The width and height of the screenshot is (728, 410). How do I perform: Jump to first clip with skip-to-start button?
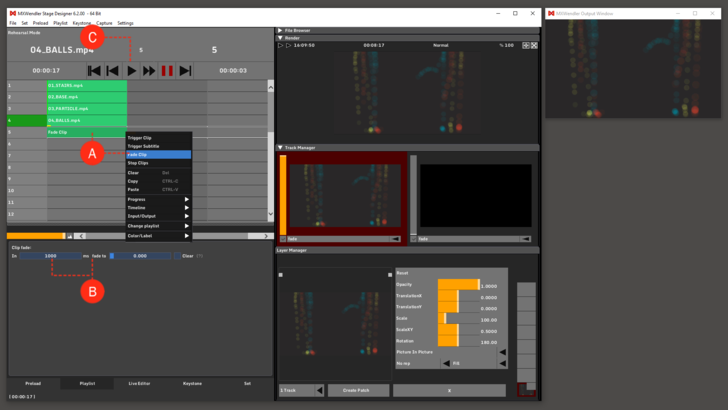click(94, 71)
